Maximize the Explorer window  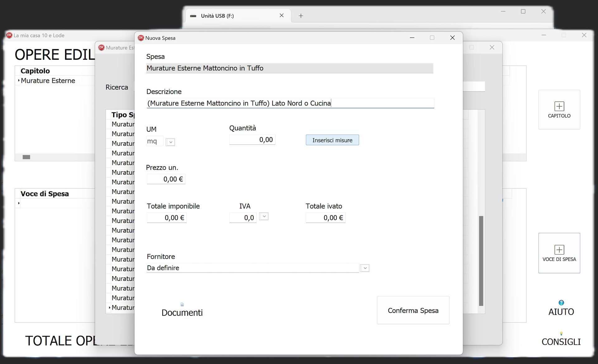coord(523,12)
